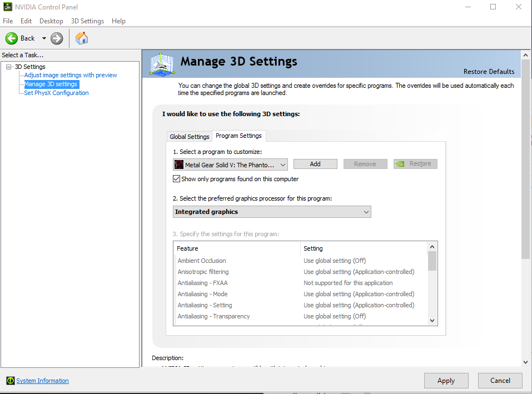Click the Forward arrow icon in toolbar
The image size is (532, 394).
click(x=57, y=38)
